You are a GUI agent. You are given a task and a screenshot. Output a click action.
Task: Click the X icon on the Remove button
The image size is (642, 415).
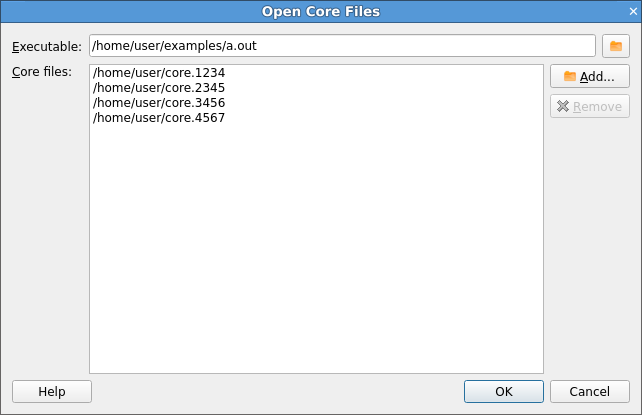tap(563, 107)
